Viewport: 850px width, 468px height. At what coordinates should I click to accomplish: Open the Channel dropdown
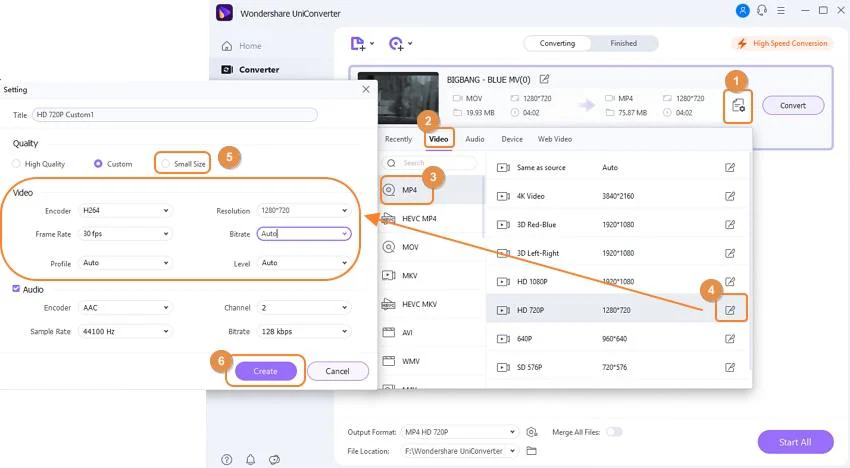point(304,307)
